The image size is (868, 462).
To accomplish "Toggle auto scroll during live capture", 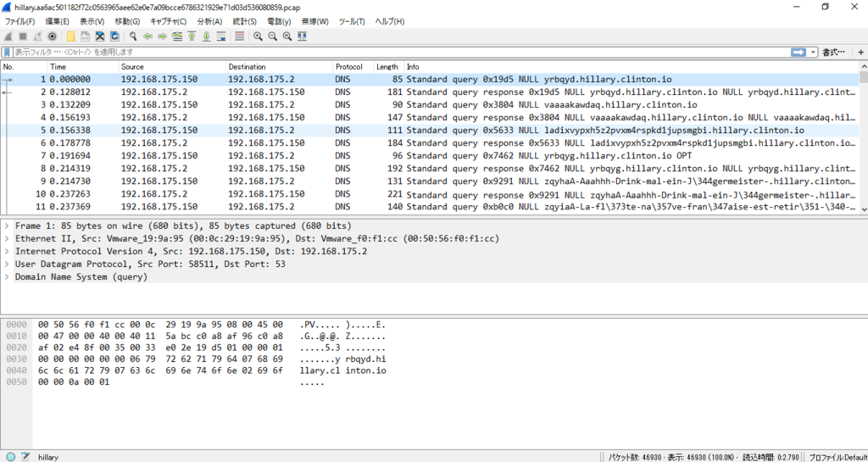I will [x=221, y=36].
